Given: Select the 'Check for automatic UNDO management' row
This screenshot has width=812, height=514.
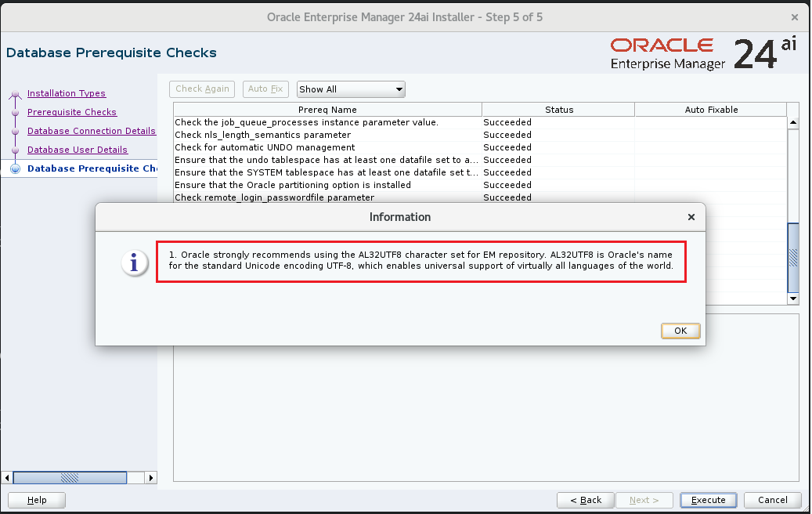Looking at the screenshot, I should pos(480,147).
